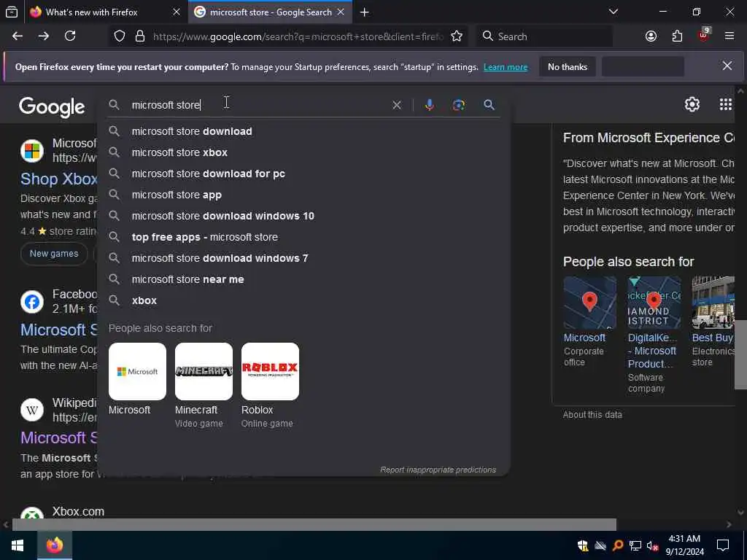Click the New games chip
This screenshot has width=747, height=560.
pyautogui.click(x=54, y=254)
